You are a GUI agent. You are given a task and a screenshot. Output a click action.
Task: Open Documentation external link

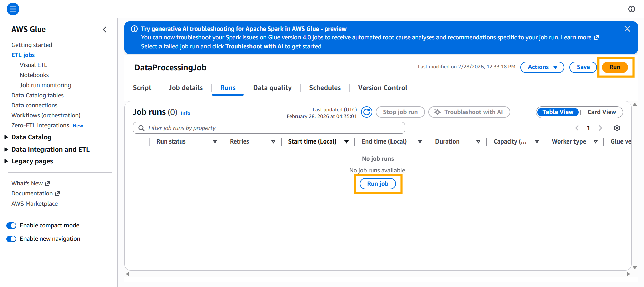point(36,193)
